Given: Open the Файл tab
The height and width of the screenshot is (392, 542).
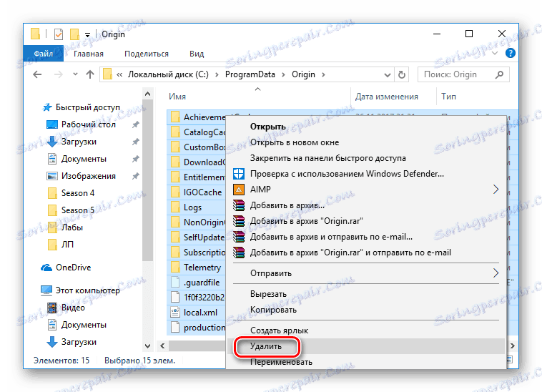Looking at the screenshot, I should 44,54.
